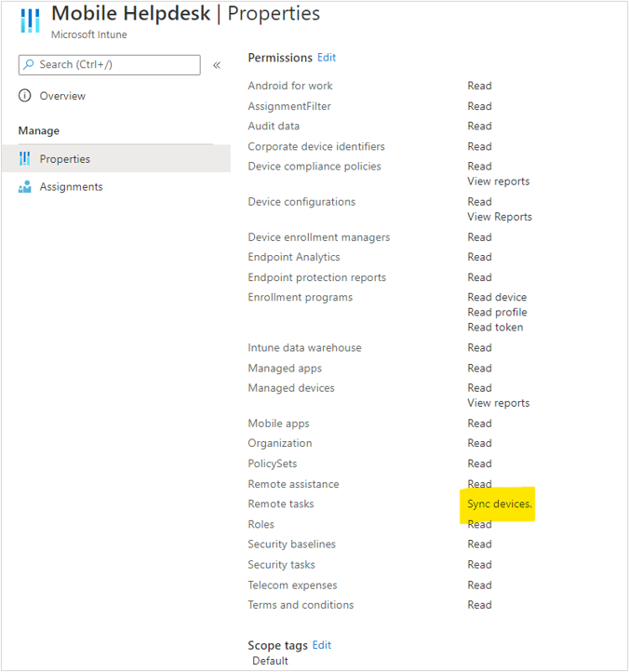629x672 pixels.
Task: Click the Enrollment programs permission label
Action: click(301, 298)
